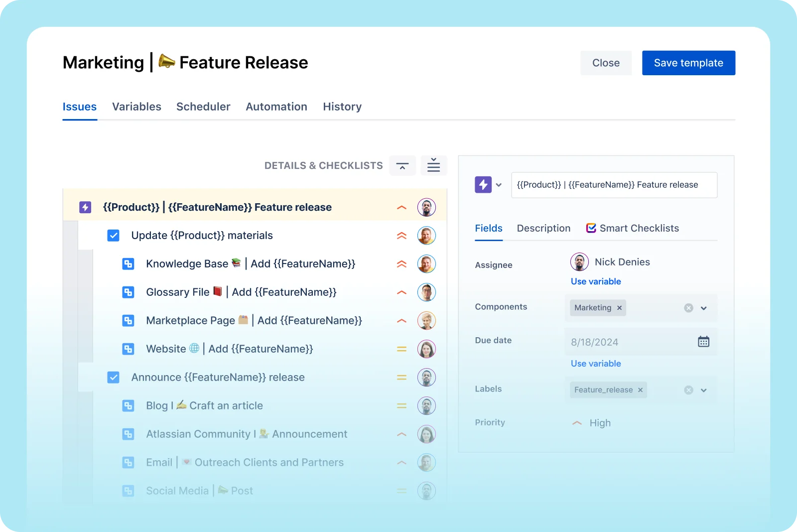Click medium priority icon on Website row
This screenshot has height=532, width=797.
click(401, 349)
